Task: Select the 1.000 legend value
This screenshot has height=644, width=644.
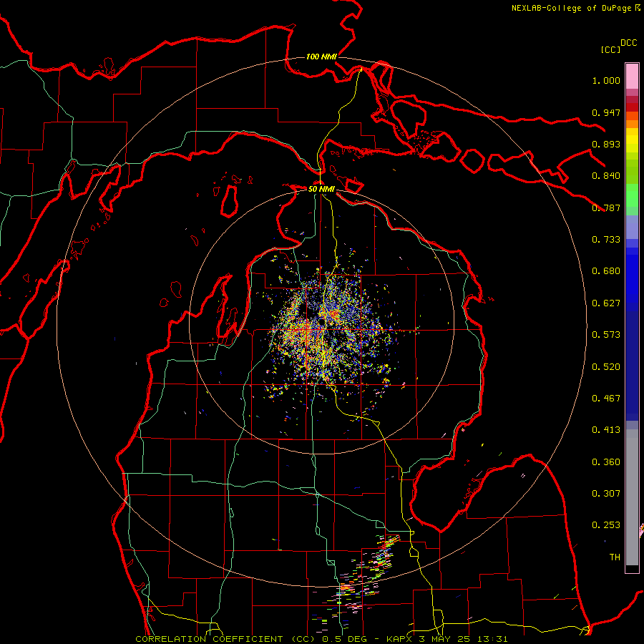Action: coord(606,80)
